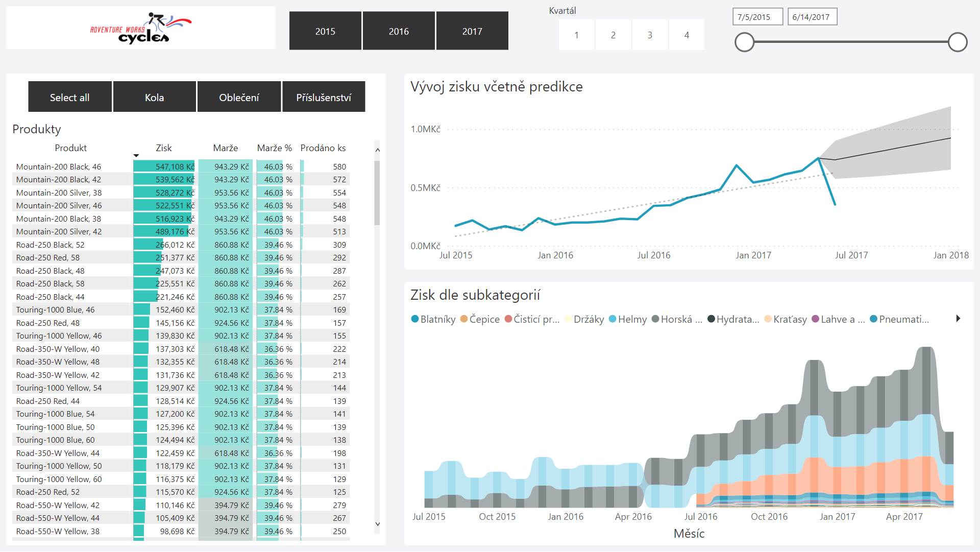Sort table by Zisk column header
Image resolution: width=980 pixels, height=552 pixels.
[x=163, y=148]
